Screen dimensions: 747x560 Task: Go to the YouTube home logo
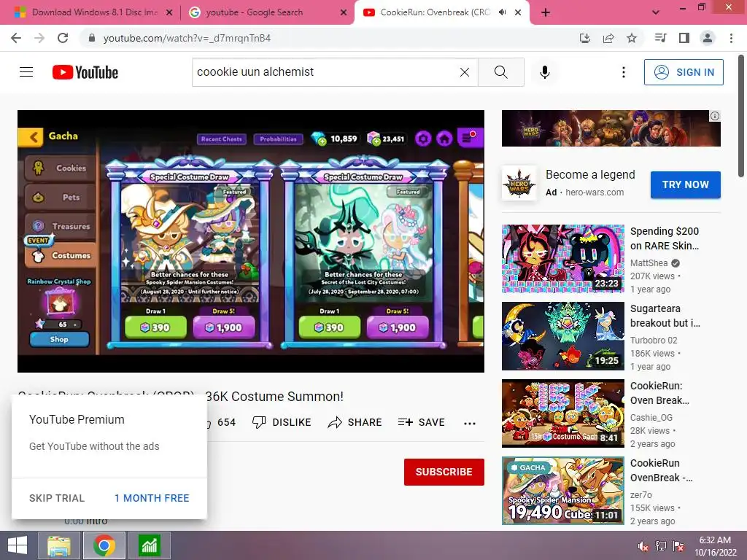click(x=85, y=72)
